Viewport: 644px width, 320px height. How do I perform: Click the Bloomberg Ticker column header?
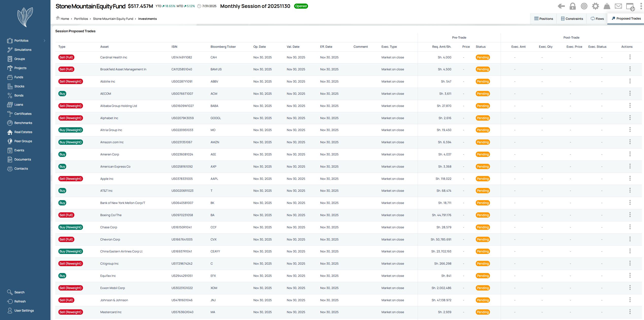pos(223,47)
